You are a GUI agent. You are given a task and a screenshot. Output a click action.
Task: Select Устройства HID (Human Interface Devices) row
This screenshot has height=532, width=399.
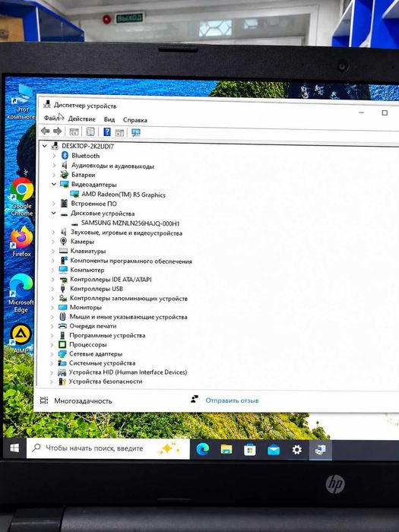[x=128, y=372]
